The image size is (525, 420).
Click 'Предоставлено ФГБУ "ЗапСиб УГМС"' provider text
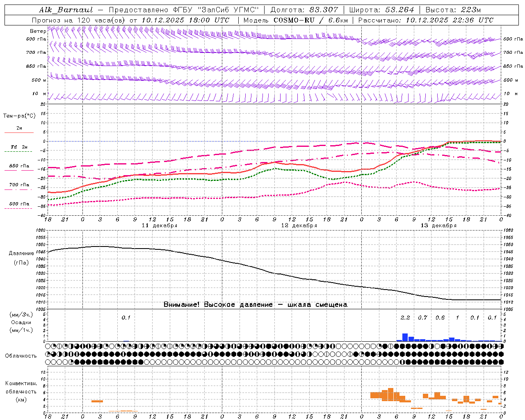(x=184, y=10)
